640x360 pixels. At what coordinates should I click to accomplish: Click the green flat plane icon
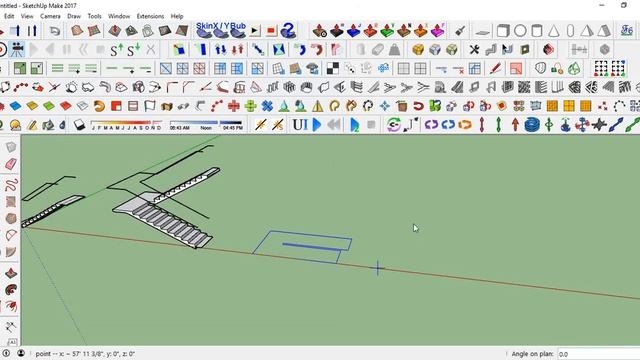coord(49,106)
